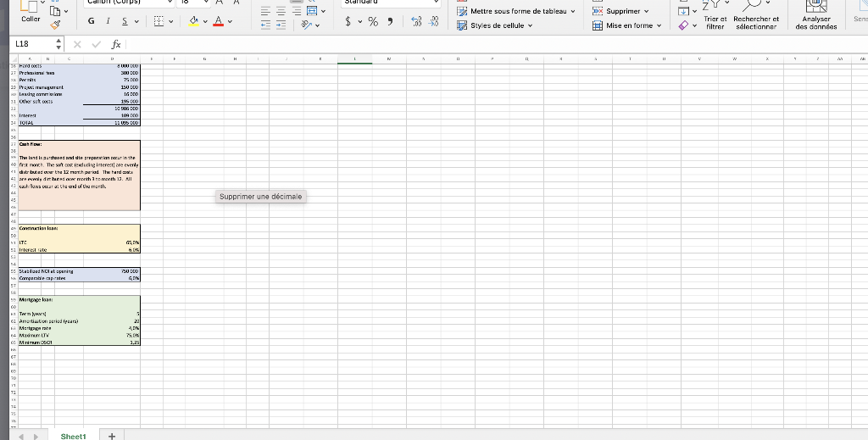The width and height of the screenshot is (868, 440).
Task: Click the previous sheet navigation arrow
Action: click(x=21, y=437)
